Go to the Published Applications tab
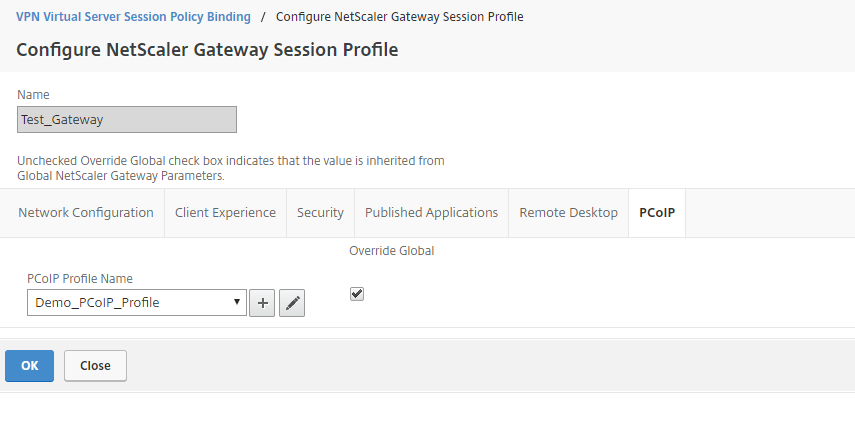 (x=431, y=213)
